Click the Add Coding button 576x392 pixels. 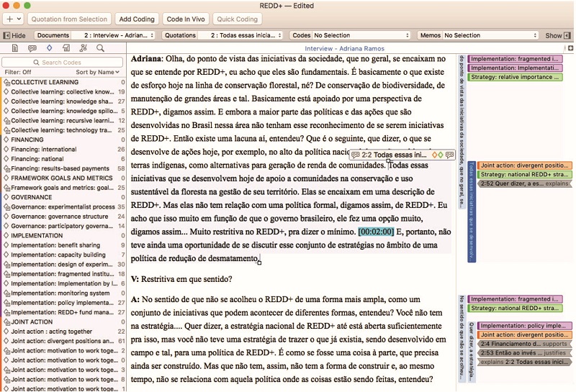click(x=136, y=19)
